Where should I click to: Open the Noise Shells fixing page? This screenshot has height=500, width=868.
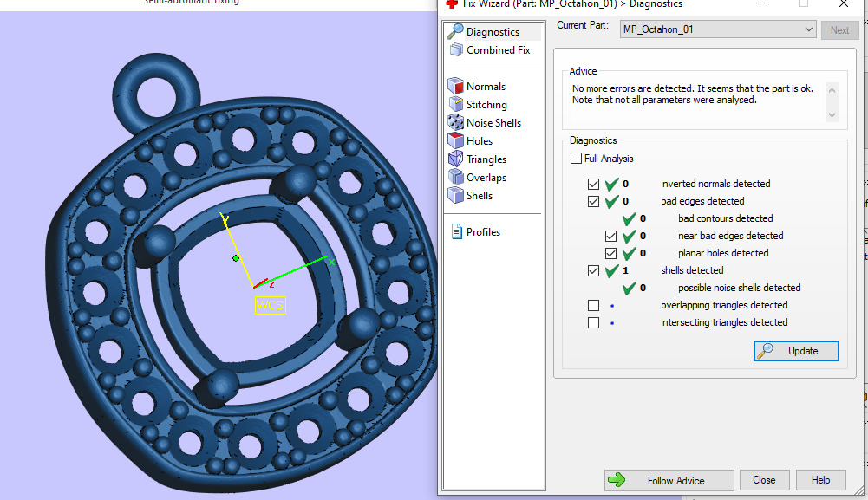tap(485, 123)
